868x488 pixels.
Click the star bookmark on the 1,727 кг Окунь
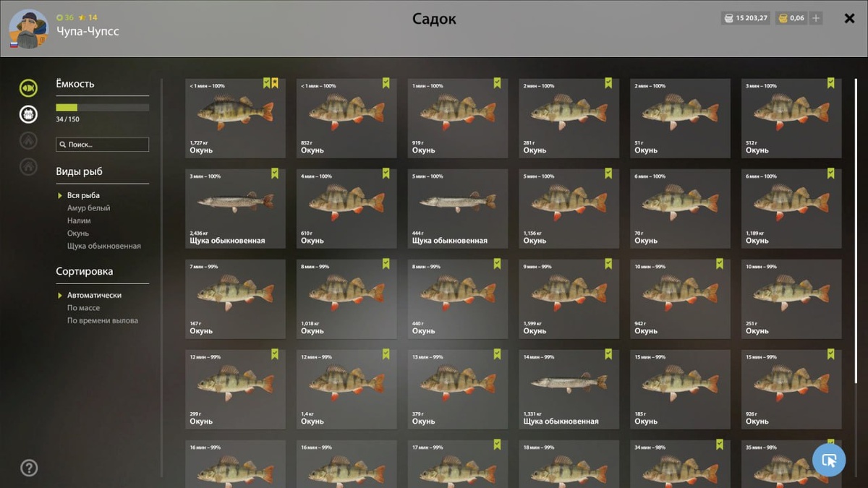pos(275,83)
